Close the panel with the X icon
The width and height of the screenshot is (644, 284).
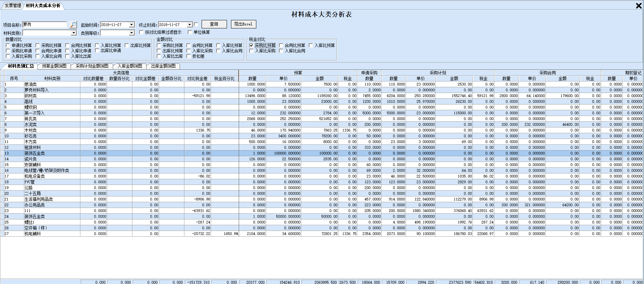pos(639,6)
